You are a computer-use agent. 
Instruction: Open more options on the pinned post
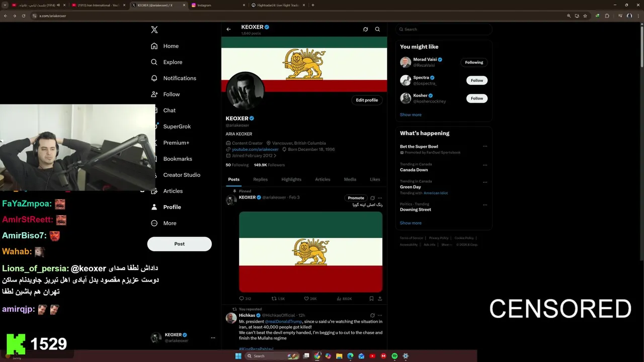click(x=380, y=198)
